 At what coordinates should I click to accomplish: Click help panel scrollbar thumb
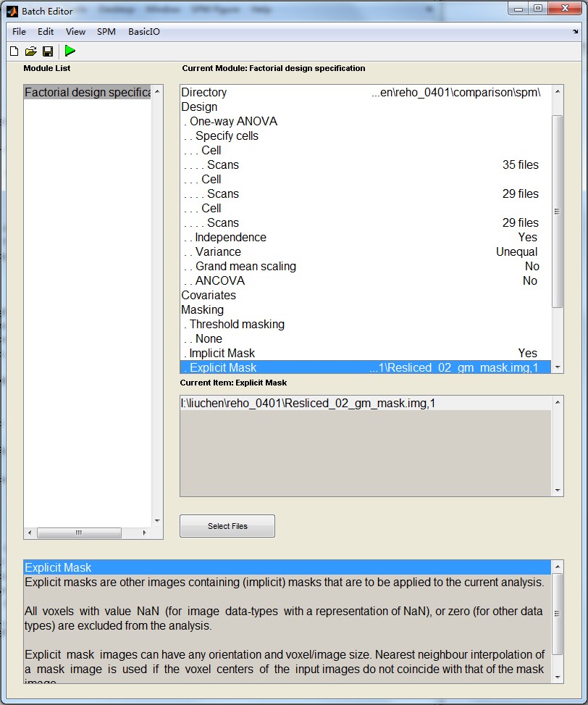pos(558,614)
